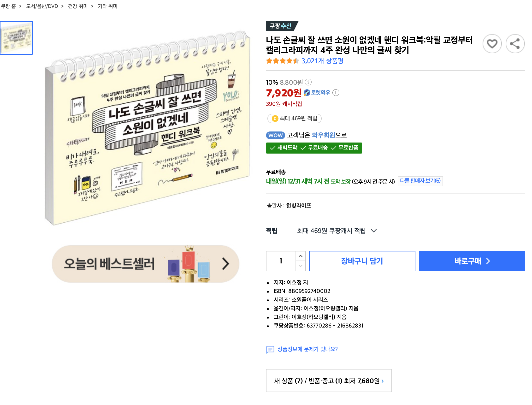Navigate to 건강 취미 breadcrumb
The height and width of the screenshot is (405, 532).
77,6
